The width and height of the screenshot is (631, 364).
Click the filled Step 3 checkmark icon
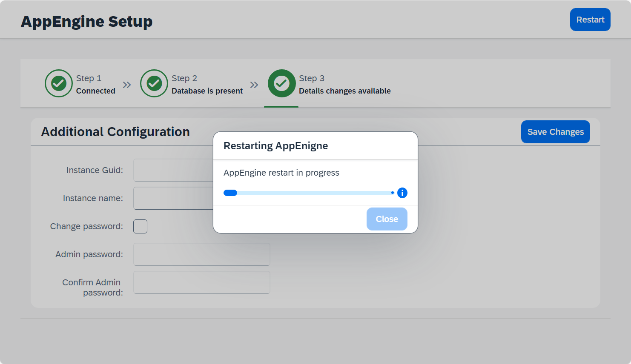[281, 83]
